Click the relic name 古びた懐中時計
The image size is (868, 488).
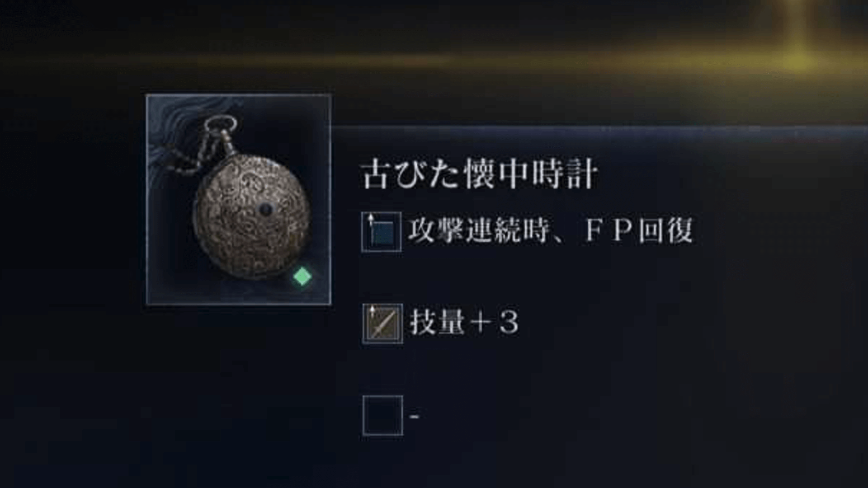pos(480,175)
